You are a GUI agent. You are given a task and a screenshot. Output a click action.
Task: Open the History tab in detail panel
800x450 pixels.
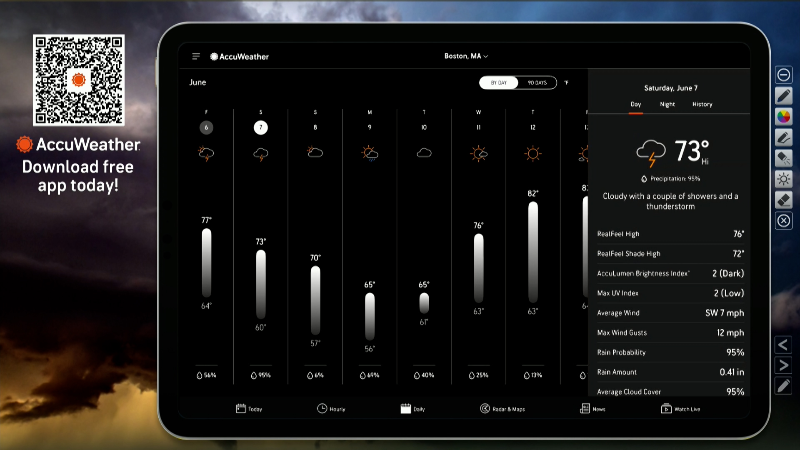[702, 104]
